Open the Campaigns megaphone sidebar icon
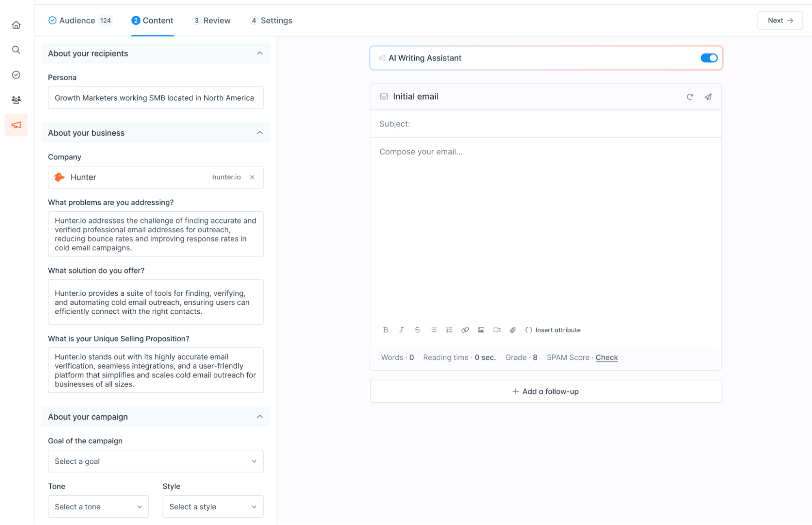 [16, 125]
